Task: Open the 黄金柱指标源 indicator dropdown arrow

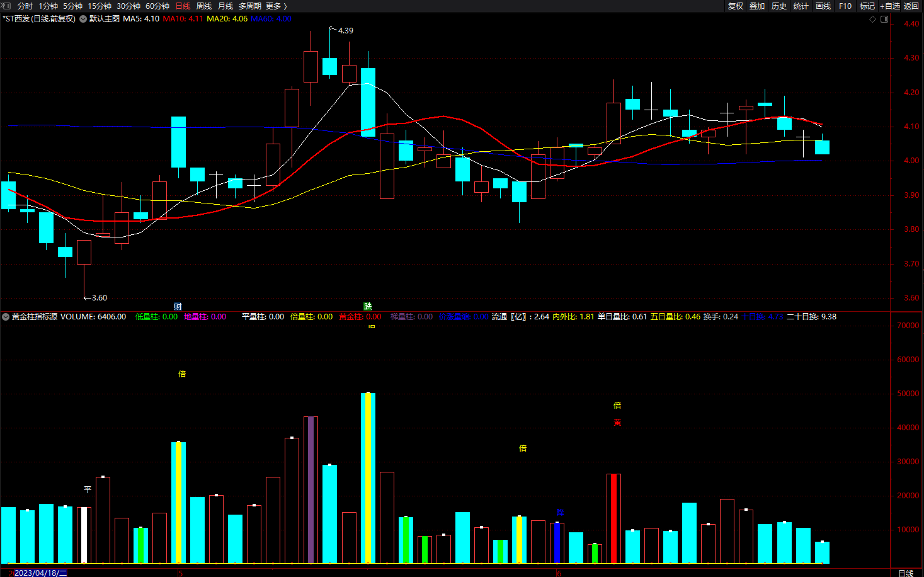Action: (6, 317)
